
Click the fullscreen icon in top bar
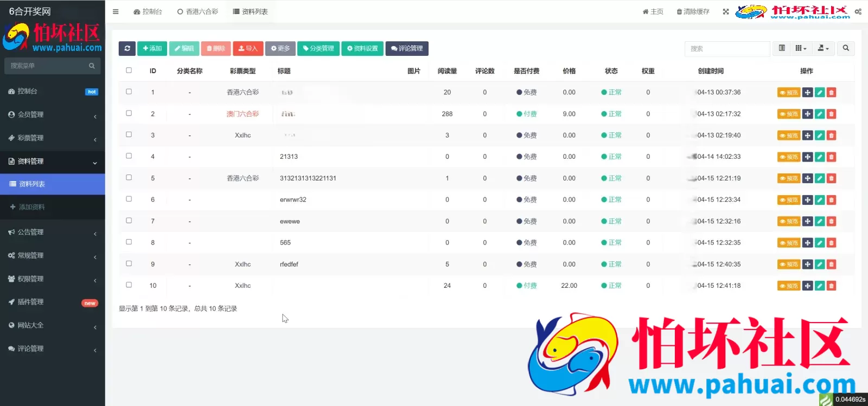point(726,11)
